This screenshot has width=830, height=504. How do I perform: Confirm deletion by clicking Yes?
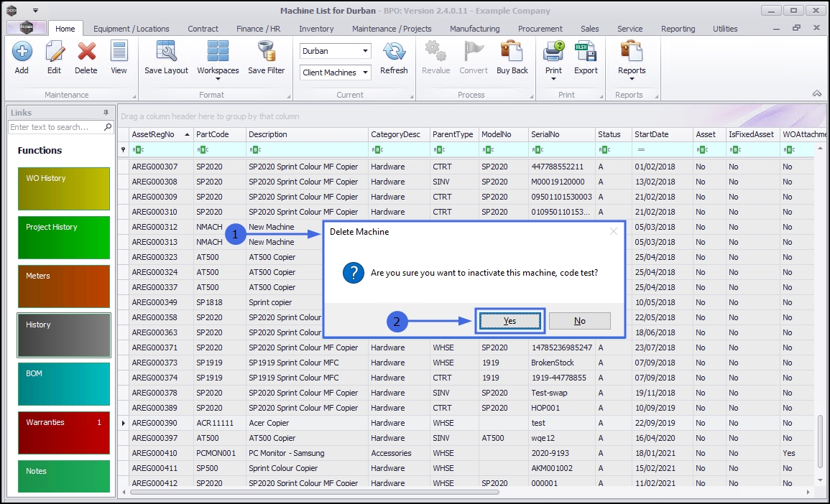[x=509, y=321]
